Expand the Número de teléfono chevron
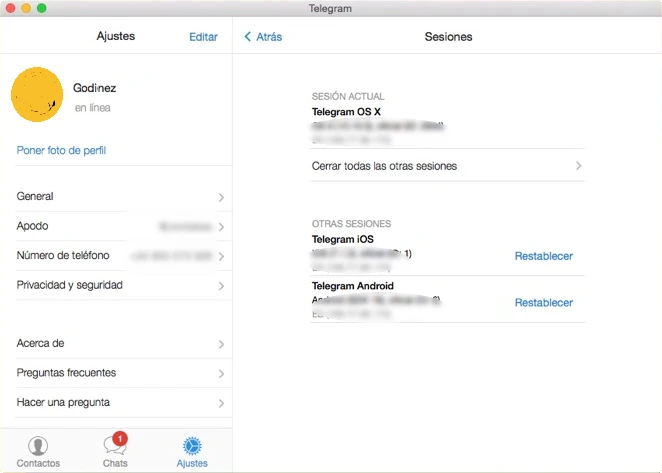The image size is (662, 473). click(221, 256)
